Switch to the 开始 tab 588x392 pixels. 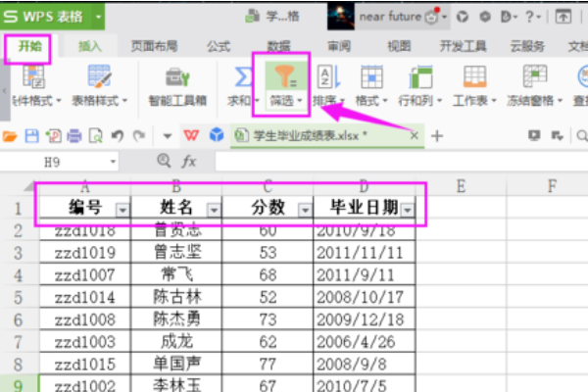30,46
